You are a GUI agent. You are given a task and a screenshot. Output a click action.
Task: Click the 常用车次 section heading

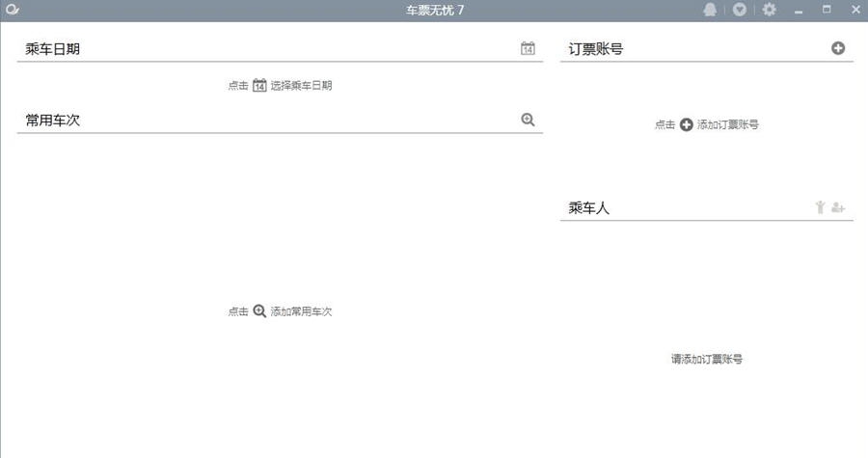[53, 120]
